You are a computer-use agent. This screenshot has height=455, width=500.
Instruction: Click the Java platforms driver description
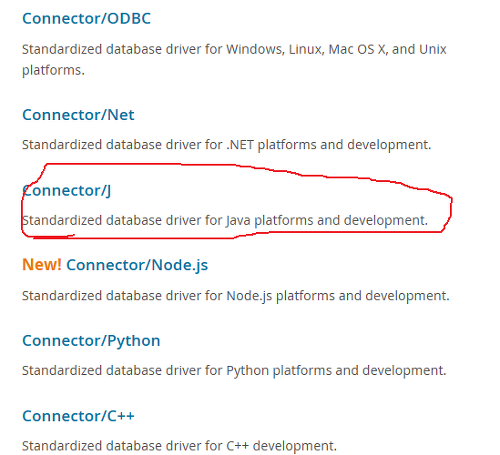tap(225, 220)
